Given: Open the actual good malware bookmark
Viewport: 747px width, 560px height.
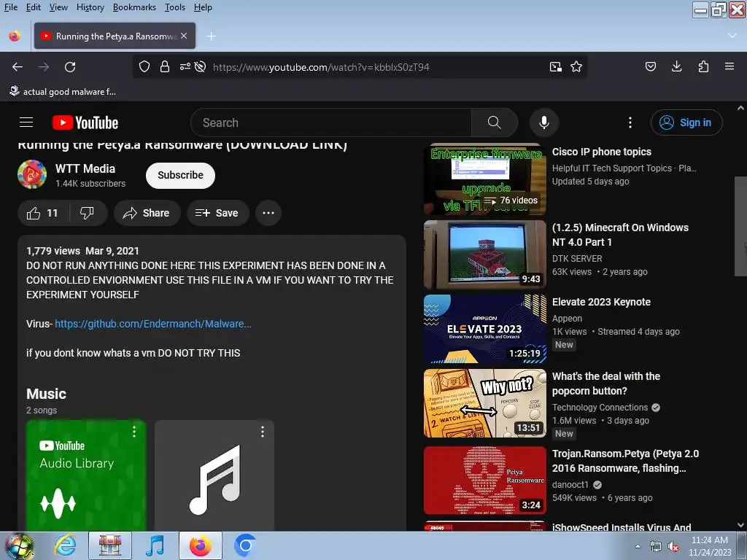Looking at the screenshot, I should [63, 91].
